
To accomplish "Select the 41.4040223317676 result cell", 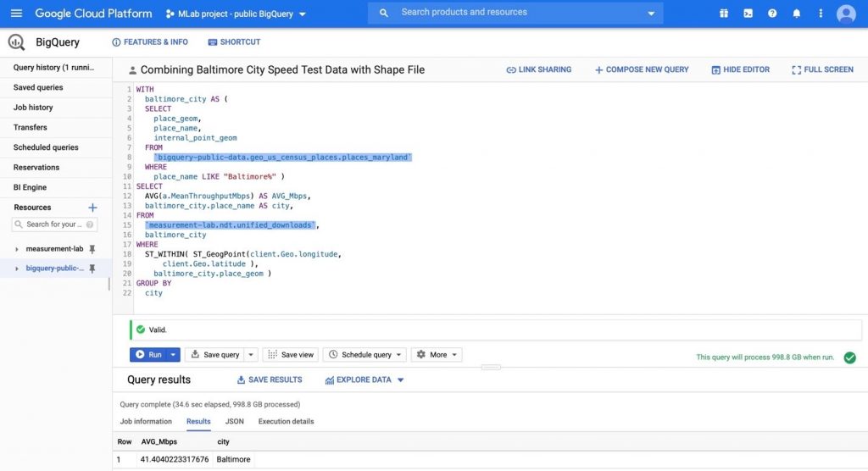I will click(x=175, y=460).
